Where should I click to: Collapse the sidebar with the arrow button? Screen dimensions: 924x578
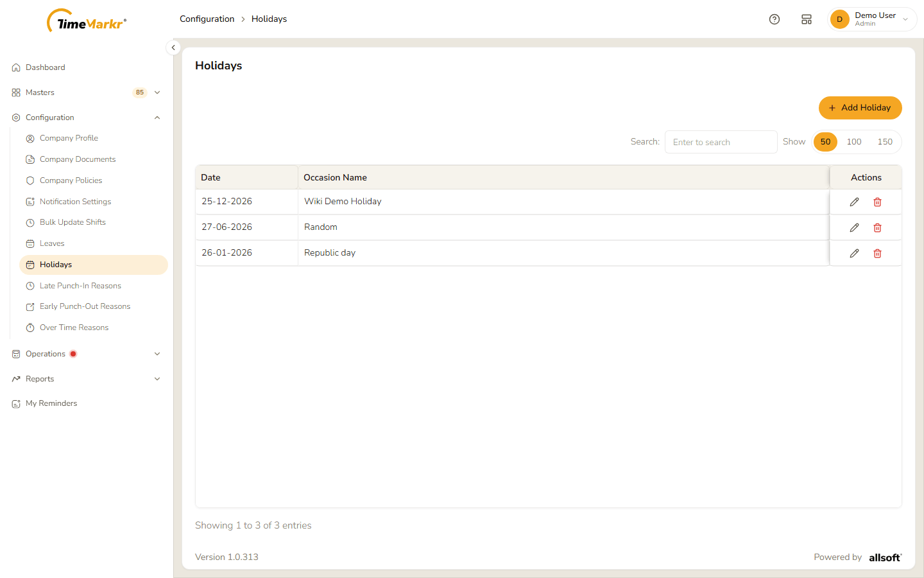point(173,48)
